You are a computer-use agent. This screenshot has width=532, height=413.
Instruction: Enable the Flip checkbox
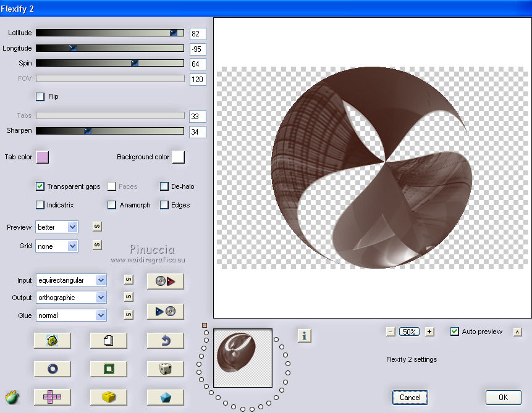point(40,97)
